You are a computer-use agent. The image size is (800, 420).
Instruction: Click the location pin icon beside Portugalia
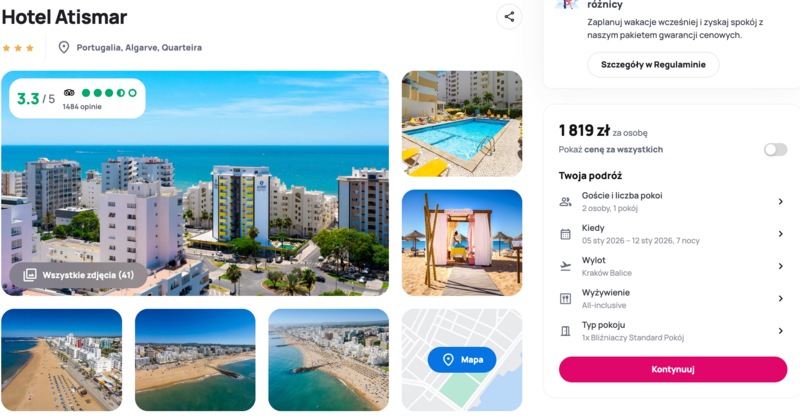[64, 47]
